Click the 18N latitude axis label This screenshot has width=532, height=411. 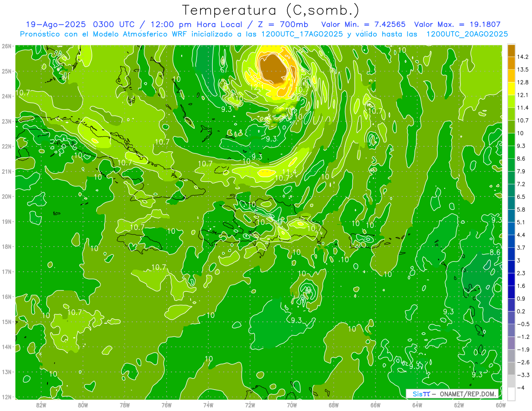pyautogui.click(x=7, y=247)
